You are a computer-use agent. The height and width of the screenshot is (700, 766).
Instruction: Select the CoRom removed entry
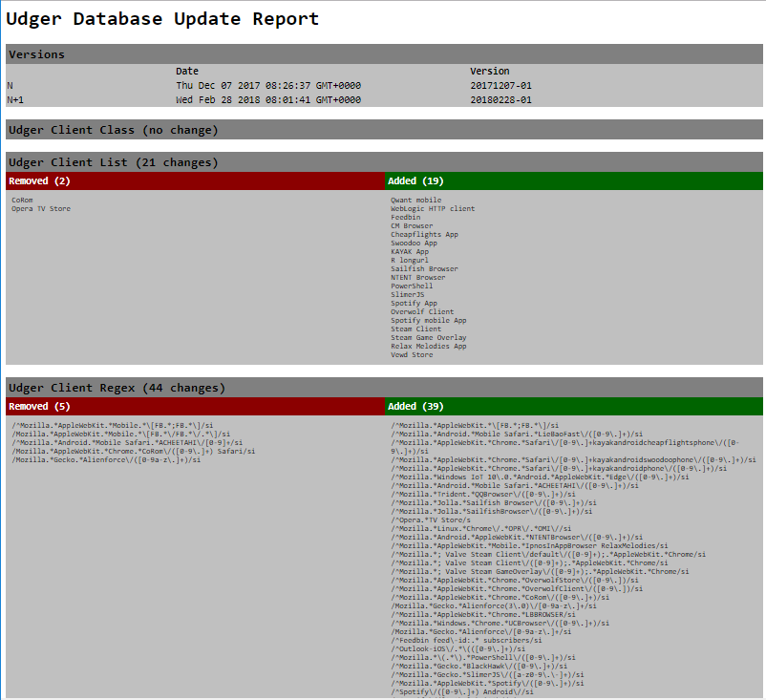[x=23, y=200]
